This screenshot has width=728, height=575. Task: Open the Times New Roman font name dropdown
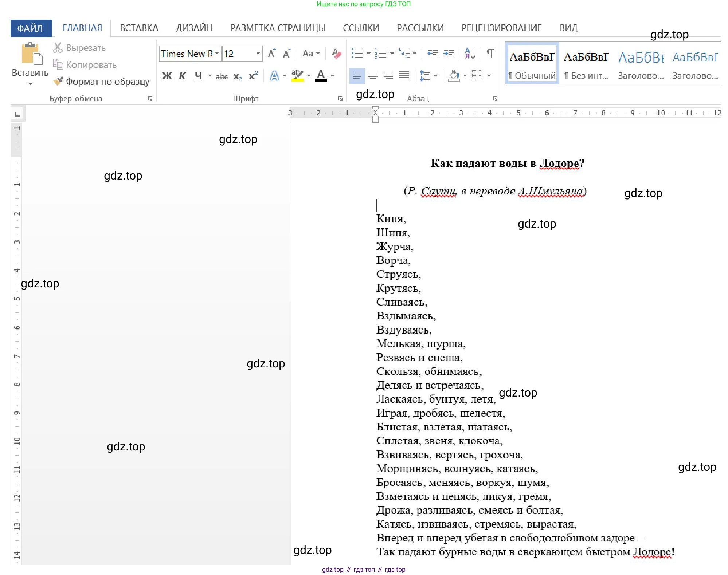pos(217,54)
